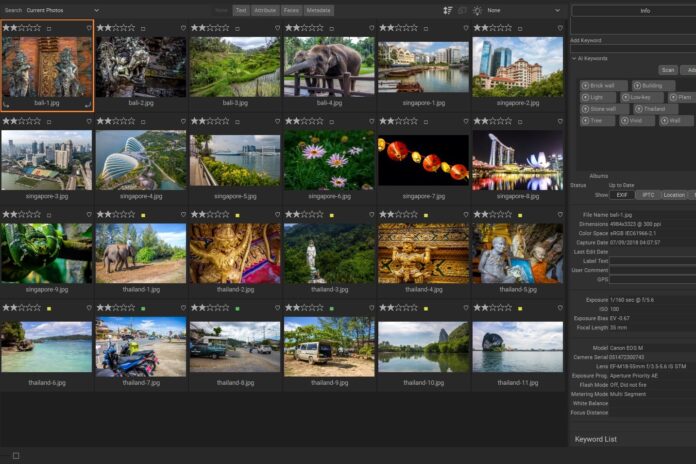Click in the Label Text field

coord(653,261)
